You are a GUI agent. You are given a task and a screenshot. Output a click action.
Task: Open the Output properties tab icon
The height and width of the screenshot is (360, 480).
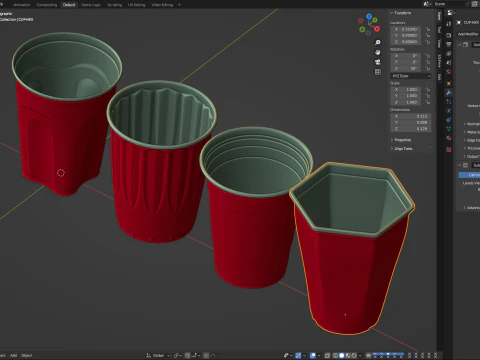point(449,44)
